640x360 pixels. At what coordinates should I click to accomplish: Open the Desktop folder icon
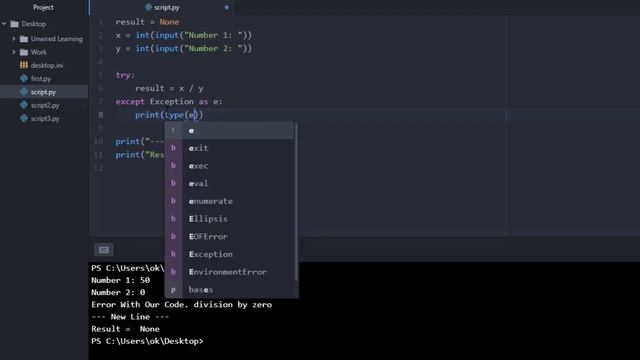[15, 24]
